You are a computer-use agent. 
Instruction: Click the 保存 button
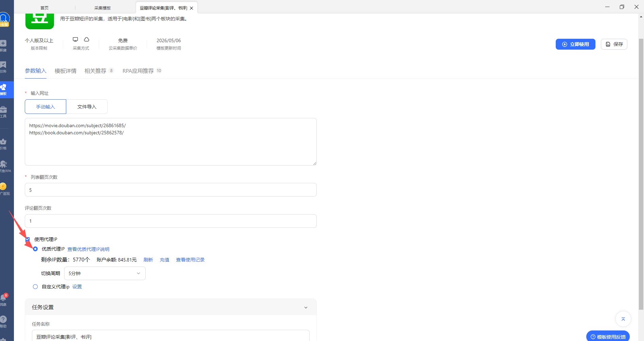pyautogui.click(x=614, y=44)
